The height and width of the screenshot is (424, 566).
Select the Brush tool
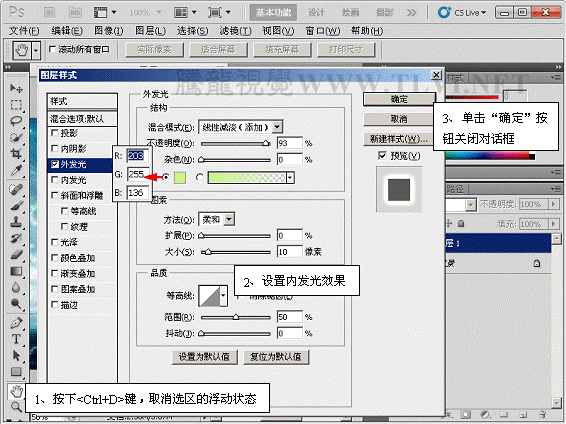tap(16, 206)
